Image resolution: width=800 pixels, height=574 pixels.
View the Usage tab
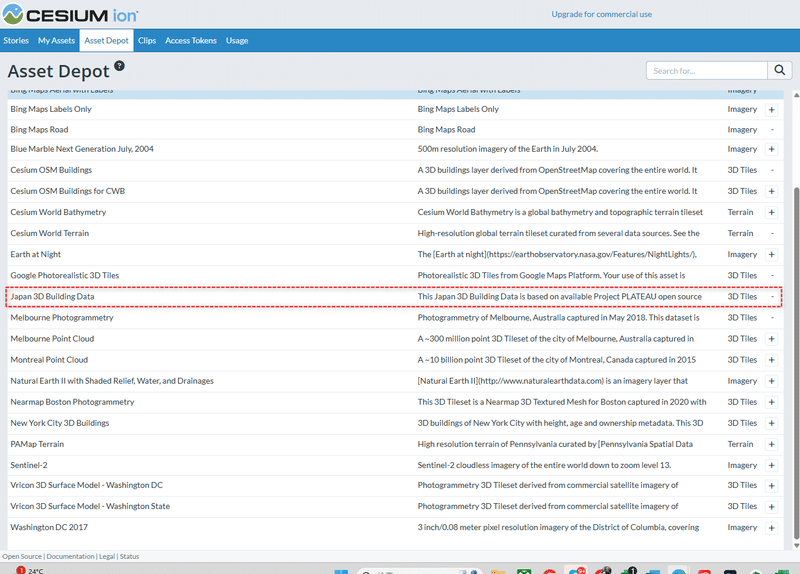(x=237, y=40)
